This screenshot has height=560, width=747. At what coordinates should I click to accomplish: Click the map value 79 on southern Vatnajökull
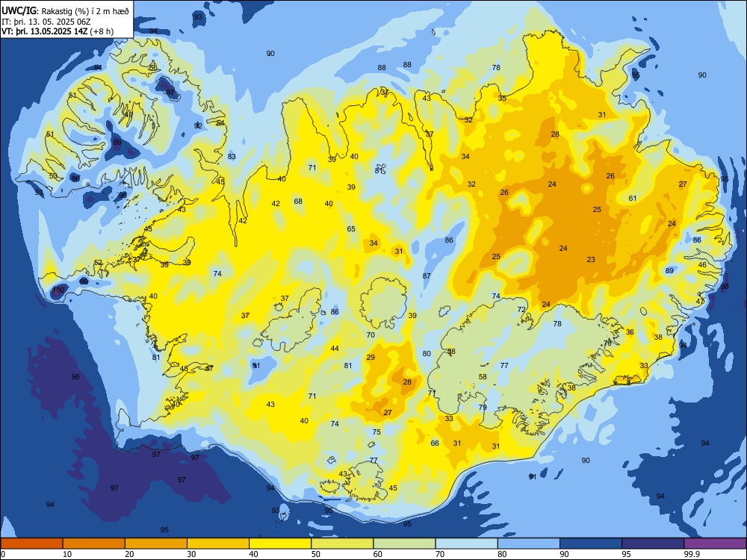[483, 407]
